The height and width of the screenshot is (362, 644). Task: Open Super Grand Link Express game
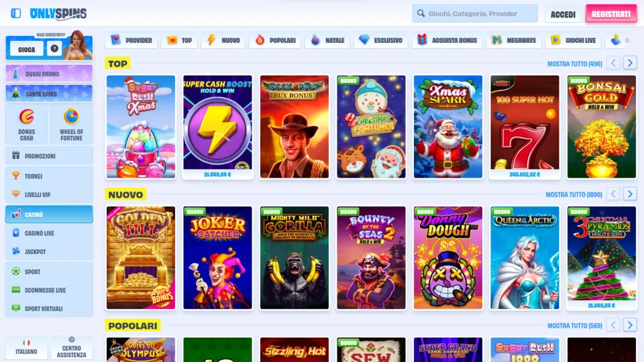click(448, 350)
